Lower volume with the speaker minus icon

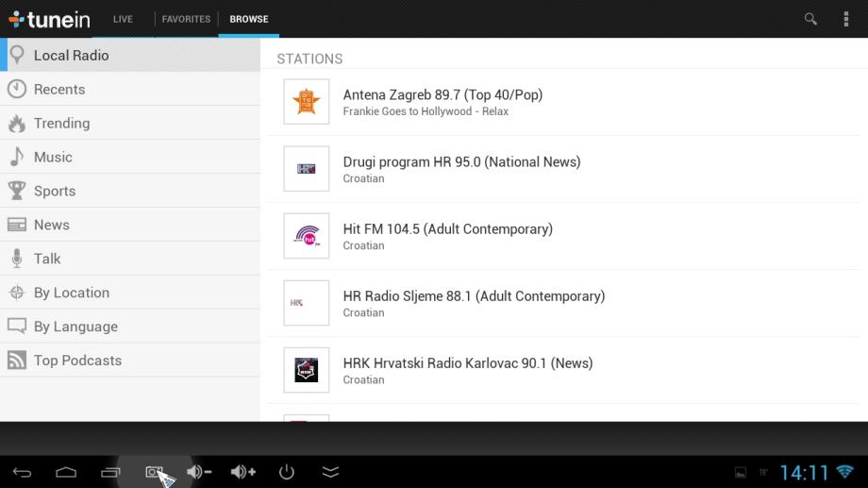coord(199,472)
